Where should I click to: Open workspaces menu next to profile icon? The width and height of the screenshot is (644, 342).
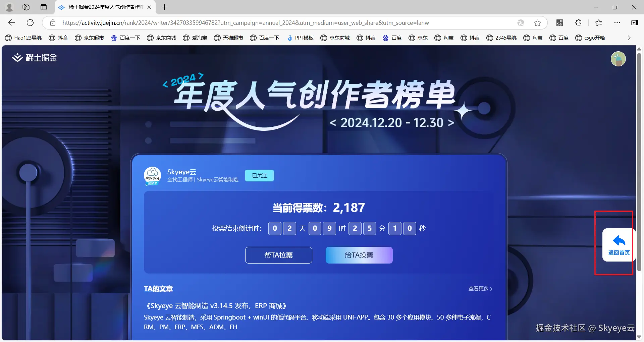pos(26,7)
